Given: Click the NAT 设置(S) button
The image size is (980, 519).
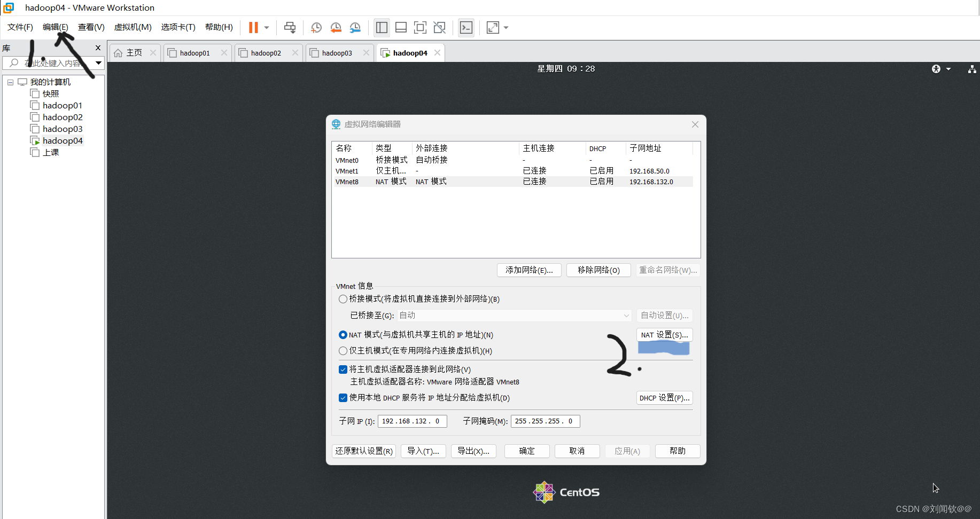Looking at the screenshot, I should [x=664, y=334].
